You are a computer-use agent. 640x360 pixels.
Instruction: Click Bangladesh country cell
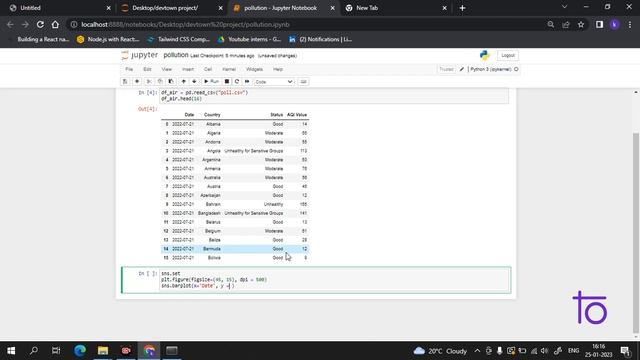pyautogui.click(x=209, y=213)
